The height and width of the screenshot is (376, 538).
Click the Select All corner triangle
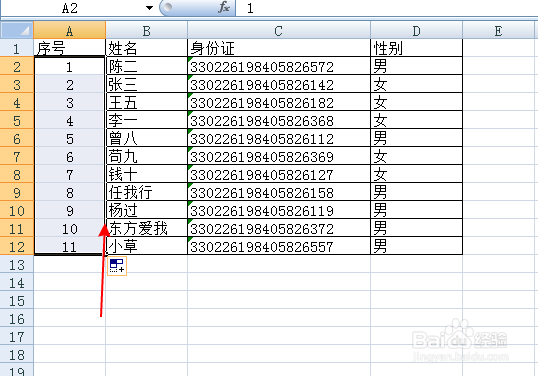pyautogui.click(x=17, y=30)
